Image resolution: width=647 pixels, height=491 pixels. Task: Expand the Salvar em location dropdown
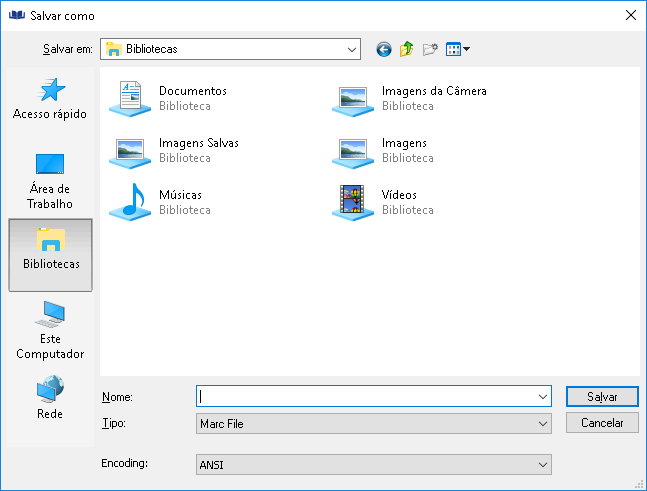point(352,48)
